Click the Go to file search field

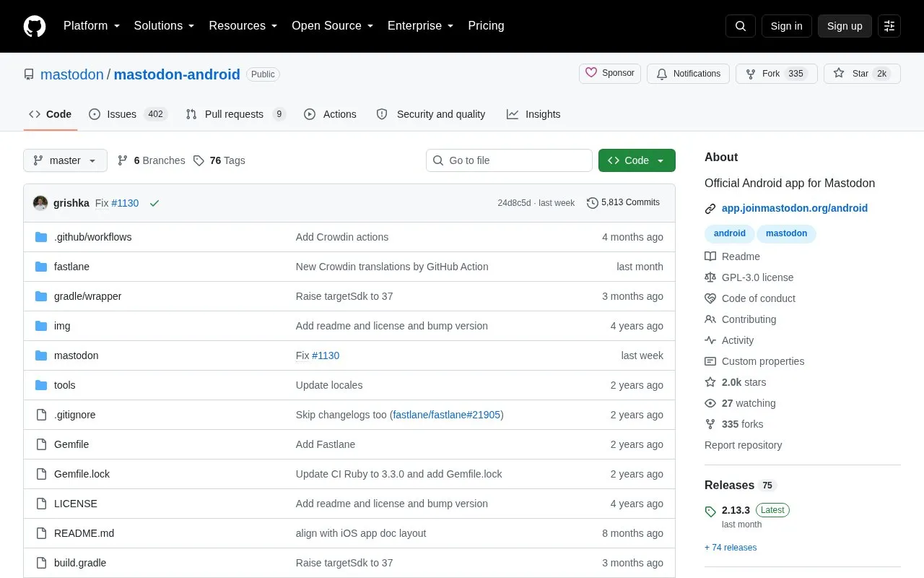point(509,160)
